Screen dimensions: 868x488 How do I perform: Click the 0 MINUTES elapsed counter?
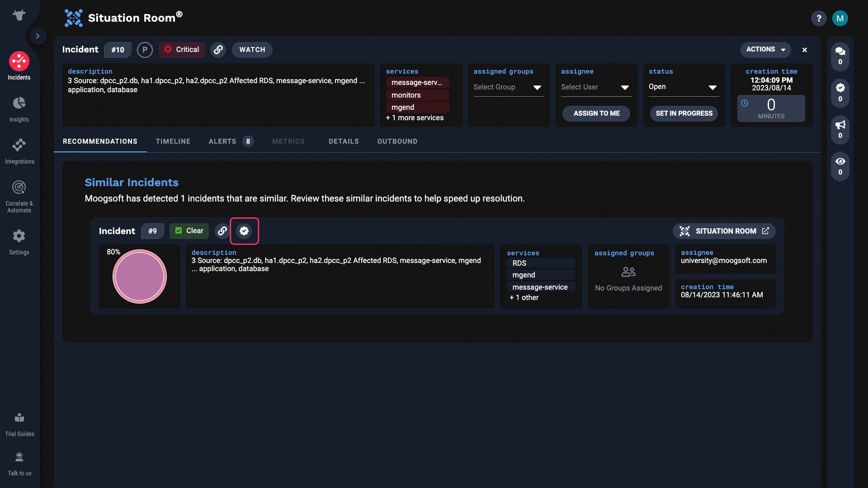click(x=771, y=108)
